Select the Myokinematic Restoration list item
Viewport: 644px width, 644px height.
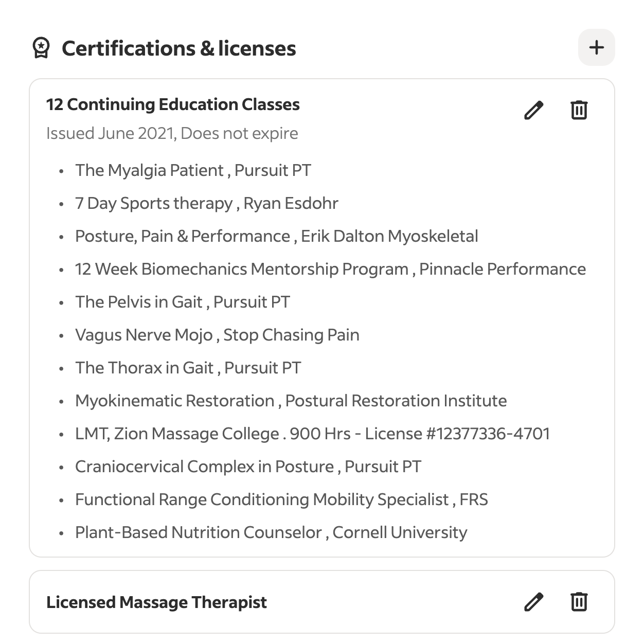(x=291, y=401)
